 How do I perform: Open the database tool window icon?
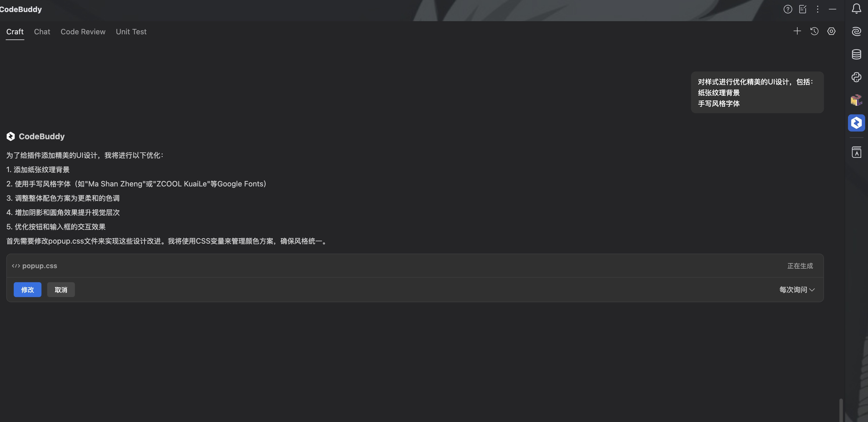856,54
